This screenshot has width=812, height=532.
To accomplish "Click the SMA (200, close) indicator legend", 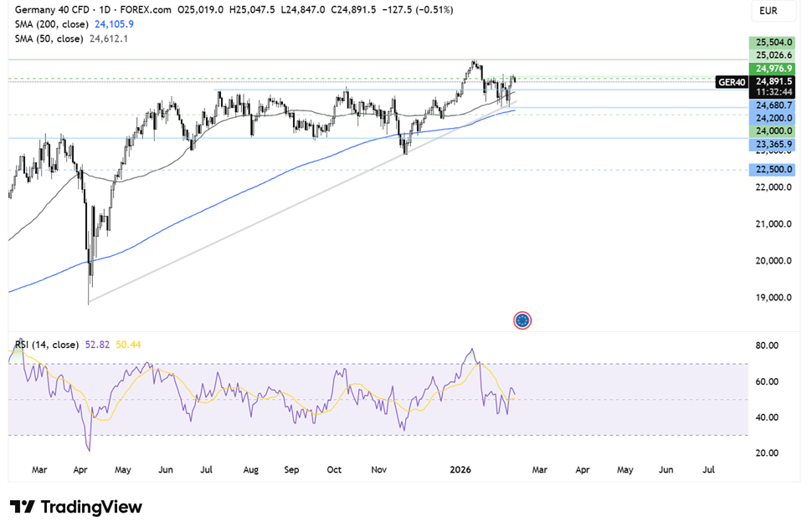I will (51, 24).
